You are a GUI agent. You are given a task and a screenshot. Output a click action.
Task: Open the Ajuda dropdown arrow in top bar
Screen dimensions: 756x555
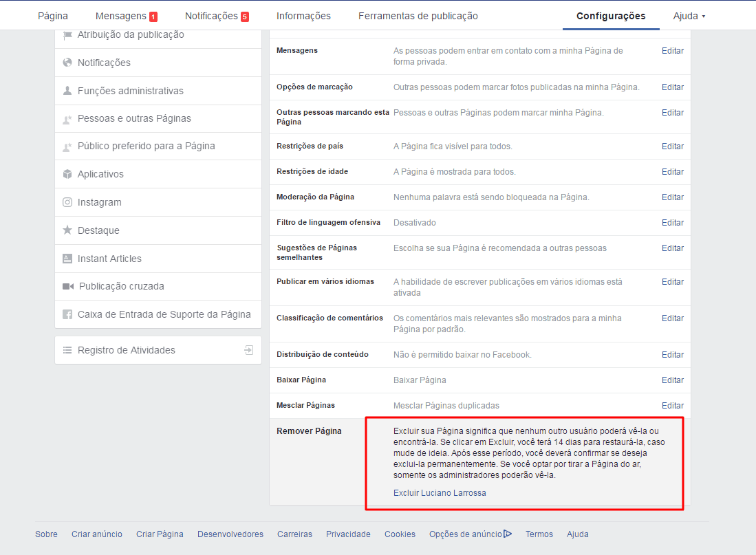click(x=704, y=17)
